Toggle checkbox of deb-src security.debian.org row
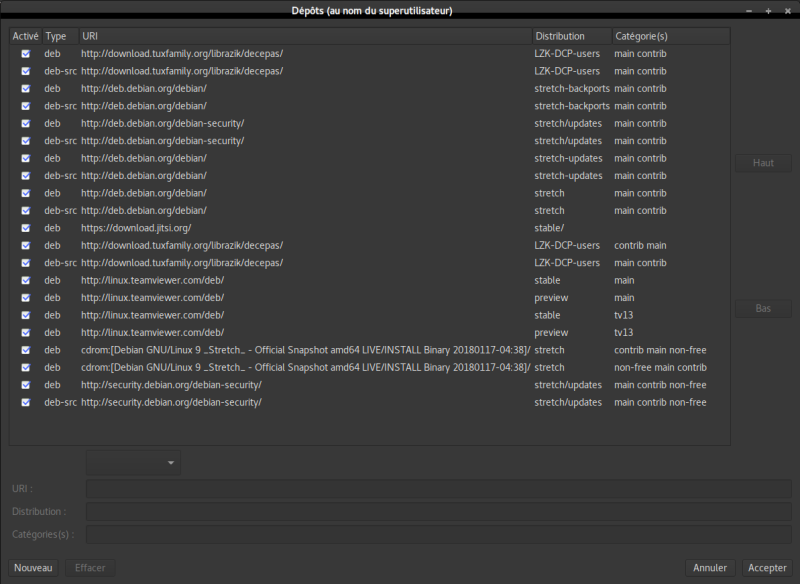 pyautogui.click(x=26, y=402)
